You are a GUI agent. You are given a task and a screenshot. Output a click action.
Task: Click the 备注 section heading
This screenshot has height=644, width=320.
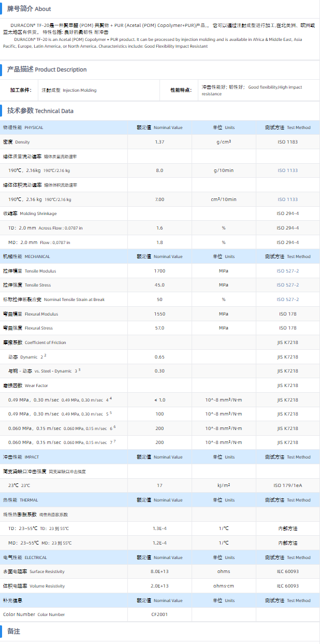tap(13, 632)
